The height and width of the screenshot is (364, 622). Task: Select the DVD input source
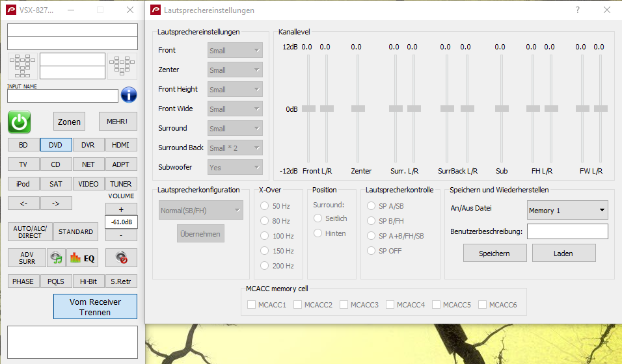coord(56,146)
